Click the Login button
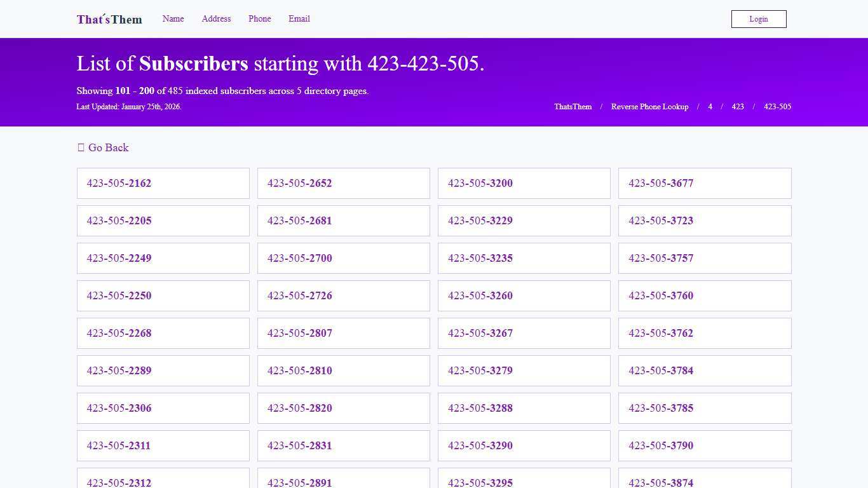Screen dimensions: 868x488 (758, 18)
